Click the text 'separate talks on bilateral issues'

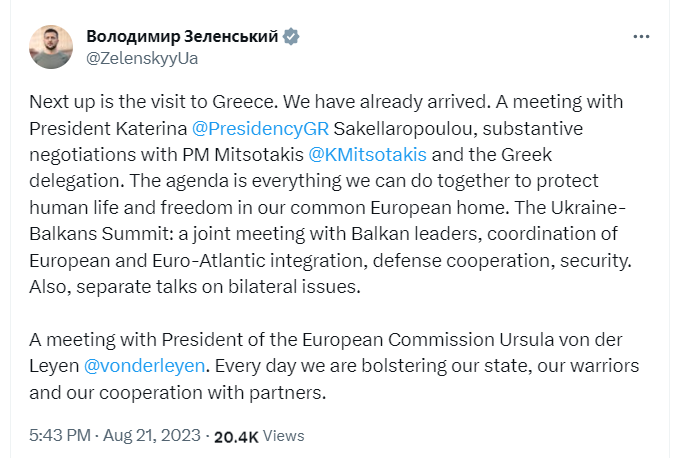click(x=217, y=287)
